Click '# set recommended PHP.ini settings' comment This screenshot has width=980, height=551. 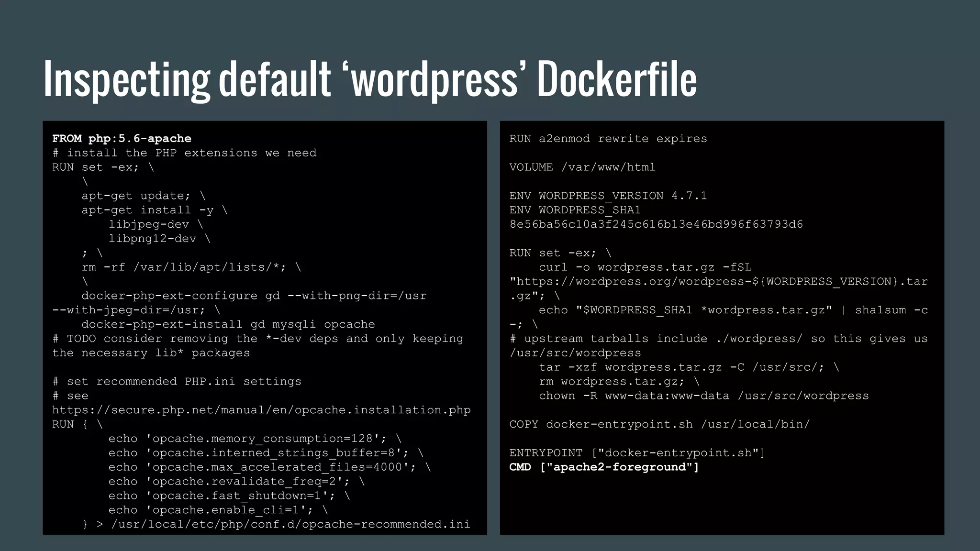point(177,382)
